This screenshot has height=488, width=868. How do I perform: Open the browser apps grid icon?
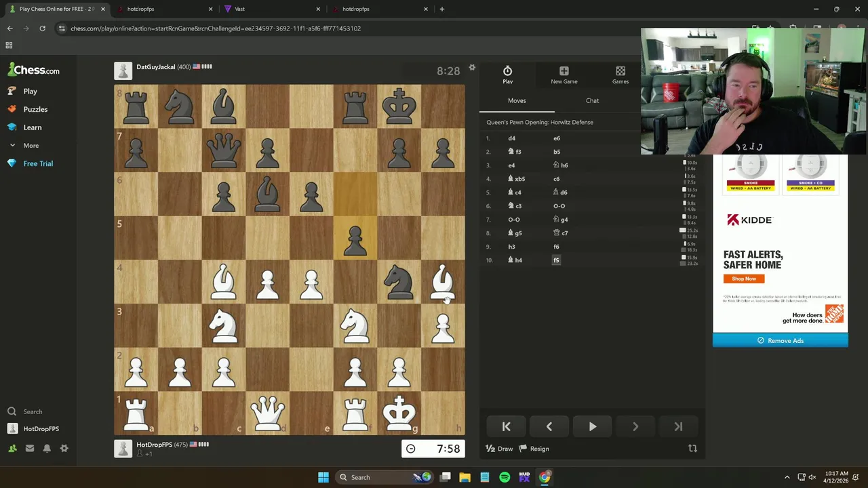(9, 45)
